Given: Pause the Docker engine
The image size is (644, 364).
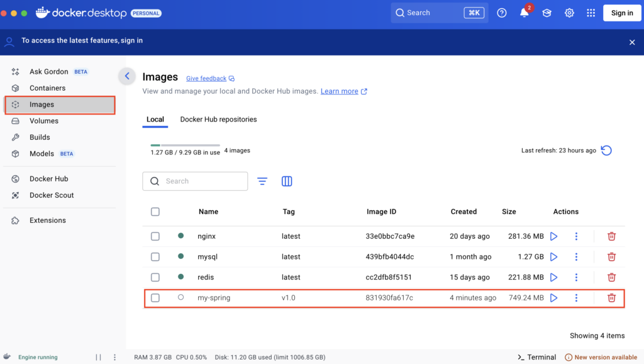Looking at the screenshot, I should [99, 357].
